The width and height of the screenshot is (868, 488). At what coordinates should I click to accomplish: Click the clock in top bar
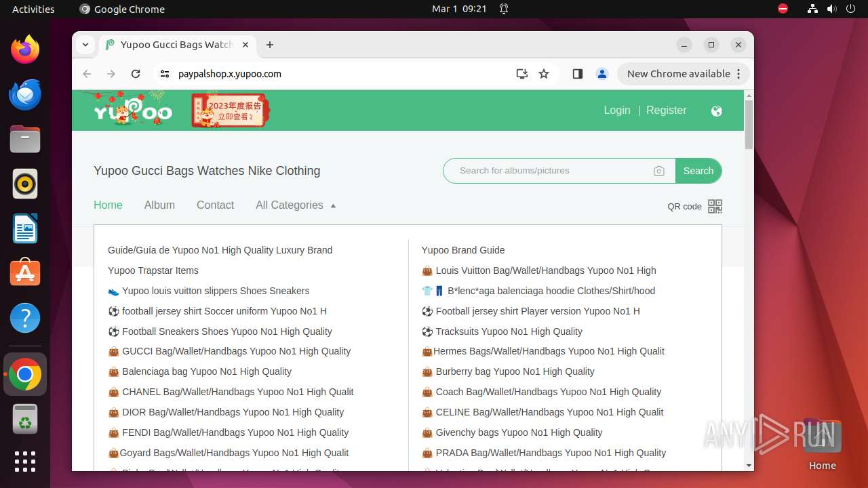point(459,9)
